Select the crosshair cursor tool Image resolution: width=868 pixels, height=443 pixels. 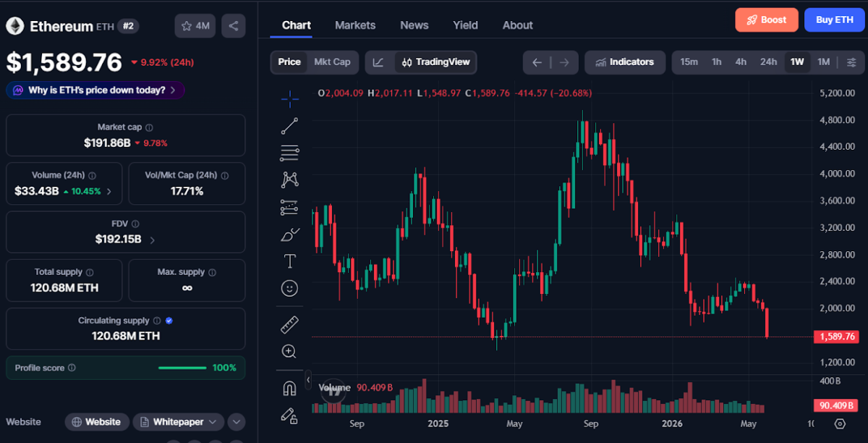tap(289, 98)
